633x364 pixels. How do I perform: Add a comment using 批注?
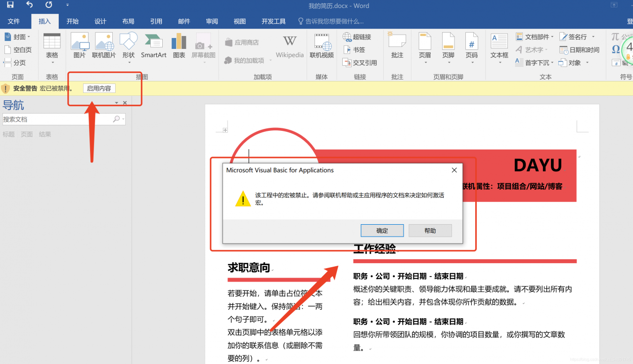(x=397, y=45)
